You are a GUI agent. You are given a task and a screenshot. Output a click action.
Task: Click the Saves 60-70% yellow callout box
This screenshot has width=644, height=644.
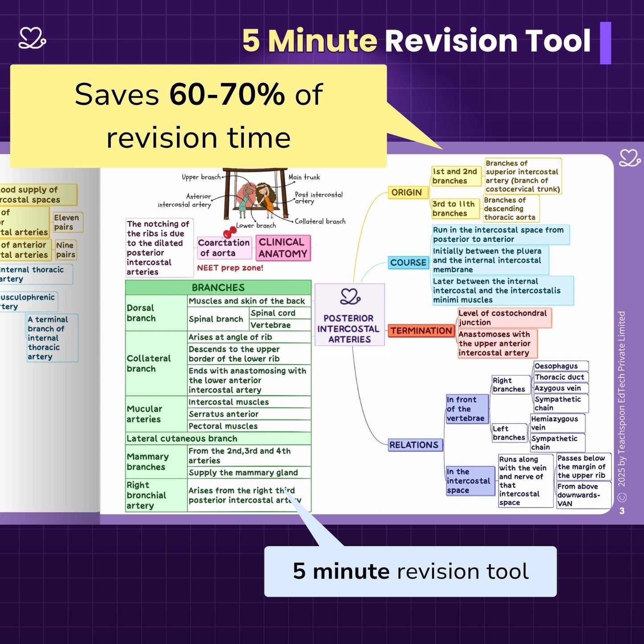click(x=198, y=116)
